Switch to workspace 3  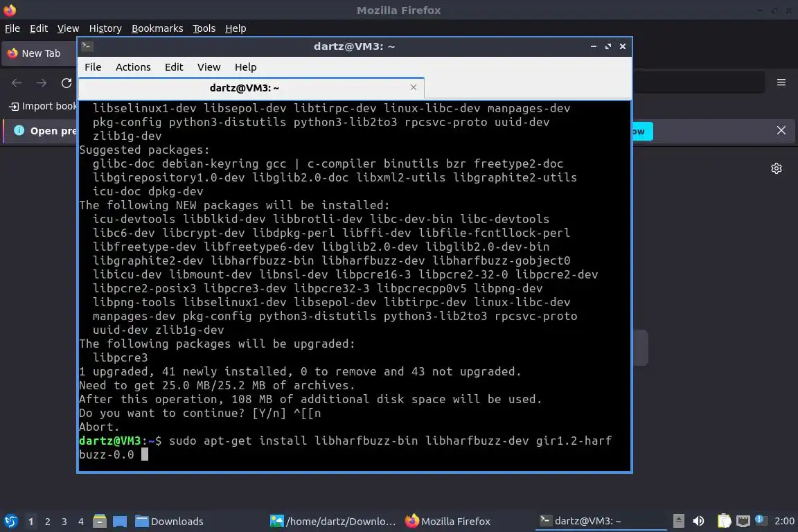64,522
